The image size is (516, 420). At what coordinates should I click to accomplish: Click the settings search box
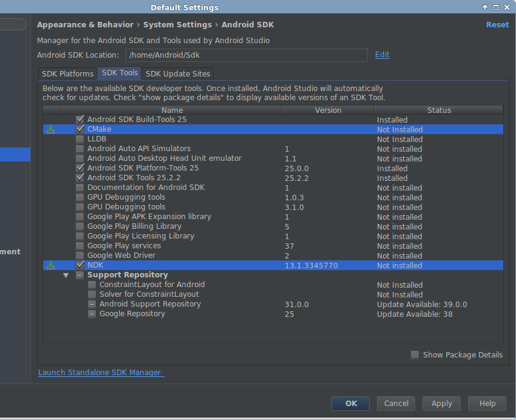point(13,24)
